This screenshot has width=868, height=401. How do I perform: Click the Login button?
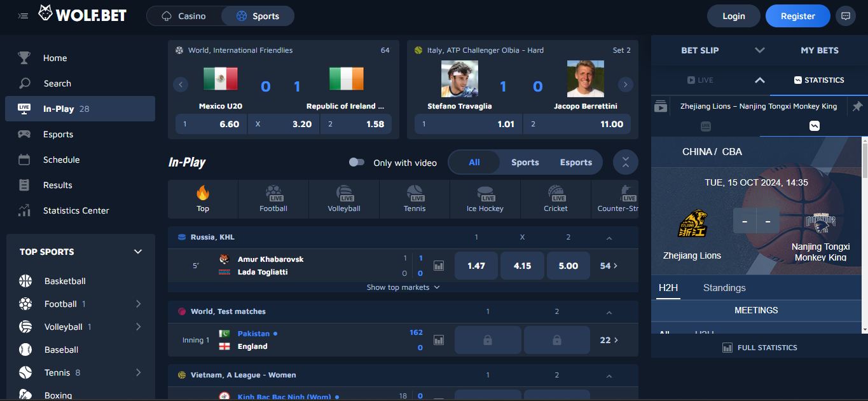click(x=734, y=16)
